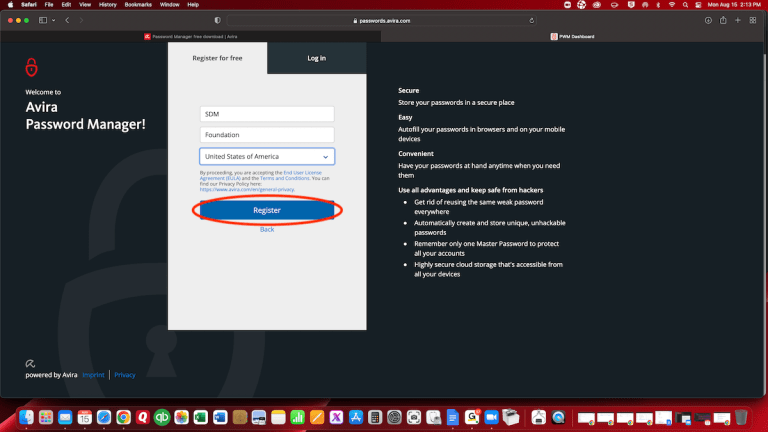The width and height of the screenshot is (768, 432).
Task: Open the United States of America country dropdown
Action: click(x=267, y=156)
